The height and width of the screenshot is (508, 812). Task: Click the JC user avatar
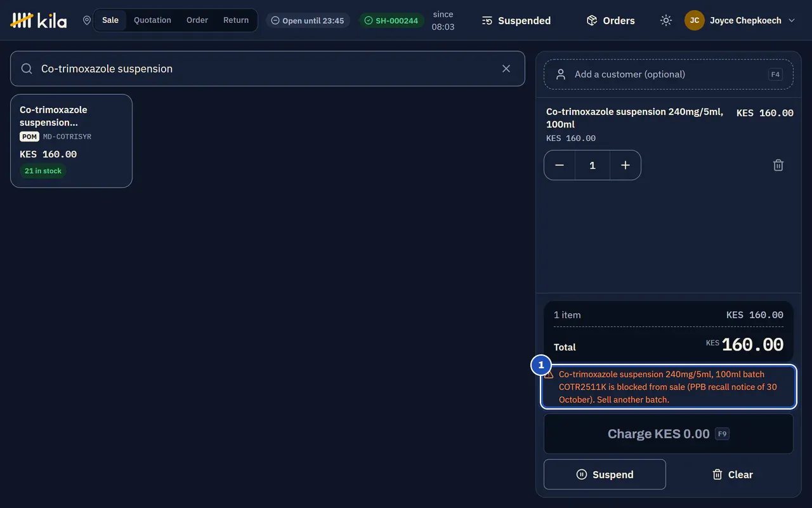click(x=695, y=20)
